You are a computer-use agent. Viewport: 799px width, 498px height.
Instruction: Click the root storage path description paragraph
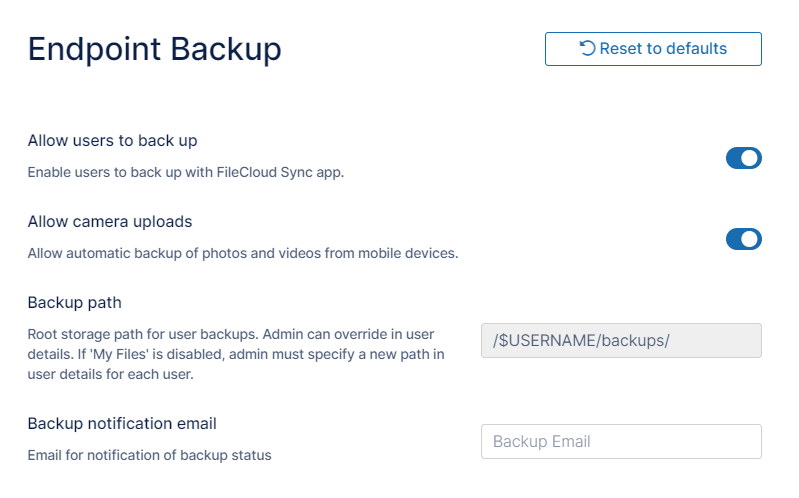click(236, 354)
